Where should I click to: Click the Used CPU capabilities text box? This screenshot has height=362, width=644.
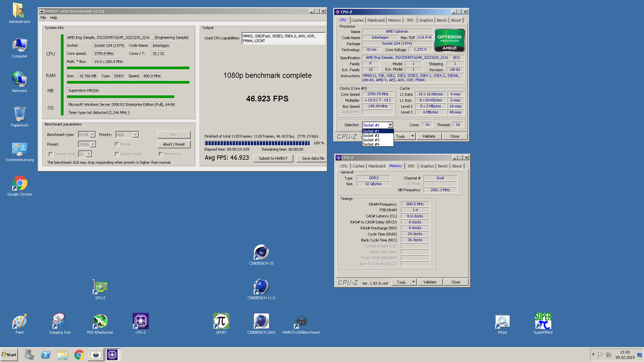pyautogui.click(x=283, y=39)
